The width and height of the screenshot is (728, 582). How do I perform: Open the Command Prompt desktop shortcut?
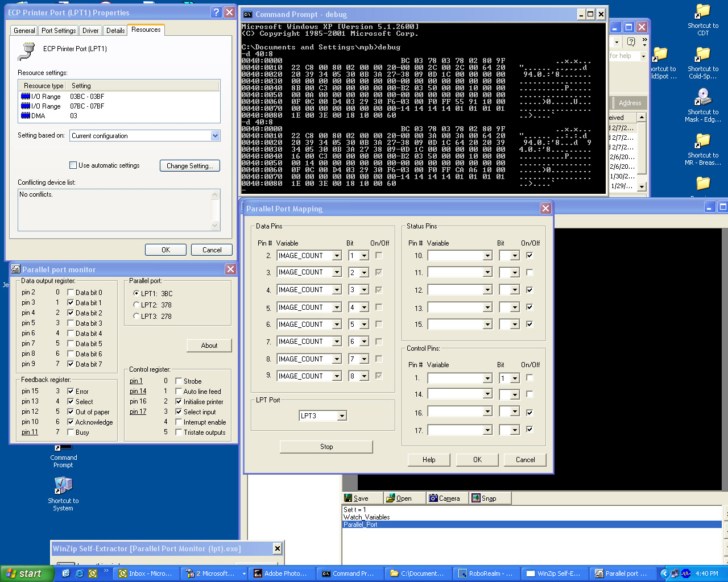(63, 456)
